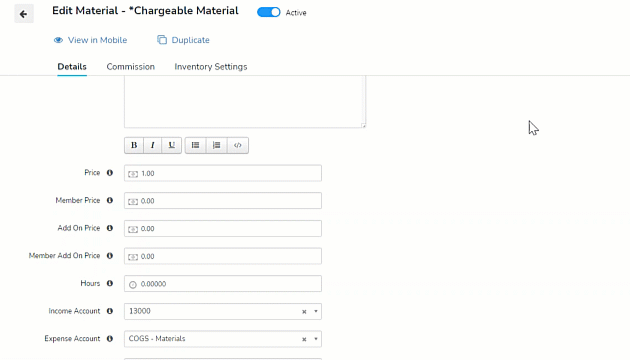Click the resize handle of description box
The width and height of the screenshot is (630, 360).
[x=363, y=126]
